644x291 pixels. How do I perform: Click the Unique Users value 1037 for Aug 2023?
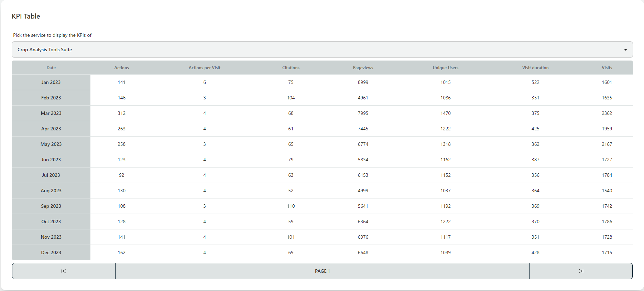tap(446, 191)
